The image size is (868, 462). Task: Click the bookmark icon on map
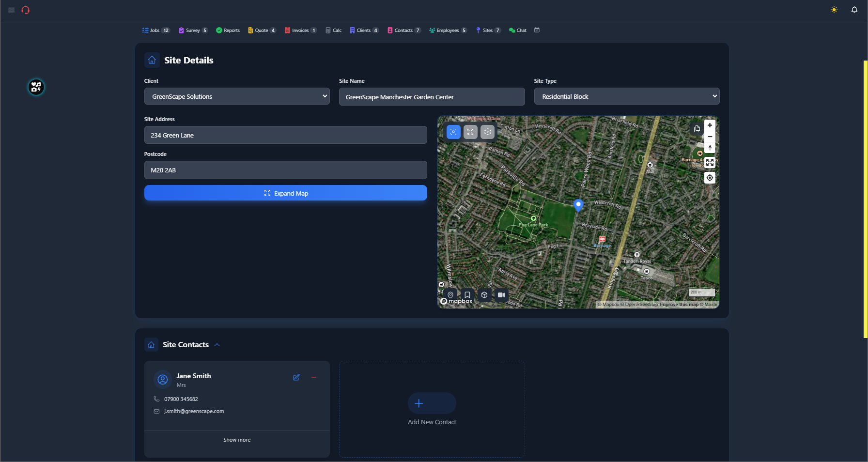(467, 295)
